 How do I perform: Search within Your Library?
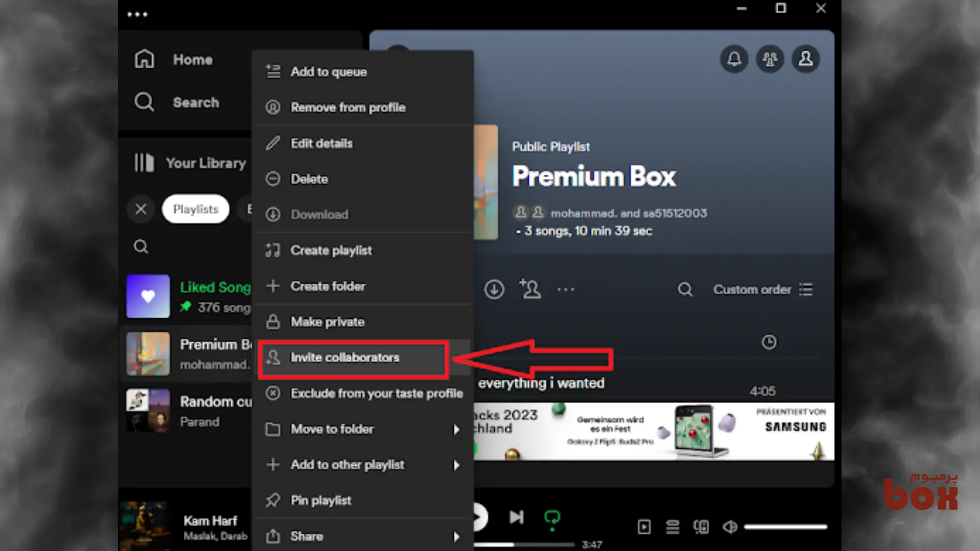click(x=141, y=247)
